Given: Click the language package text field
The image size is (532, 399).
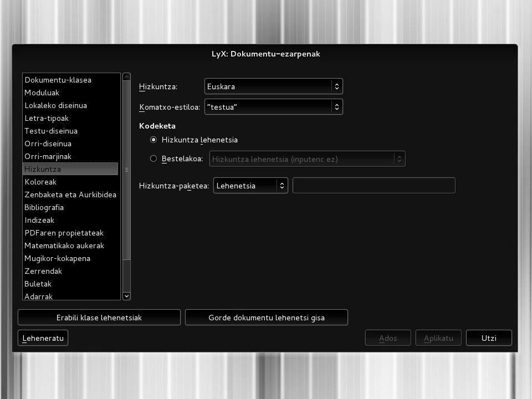Looking at the screenshot, I should tap(374, 185).
